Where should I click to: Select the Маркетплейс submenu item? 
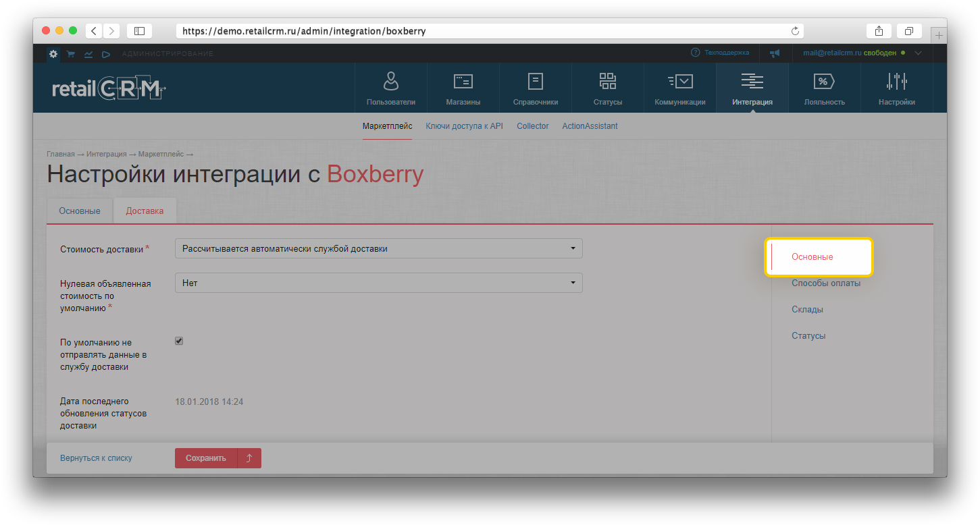(387, 126)
